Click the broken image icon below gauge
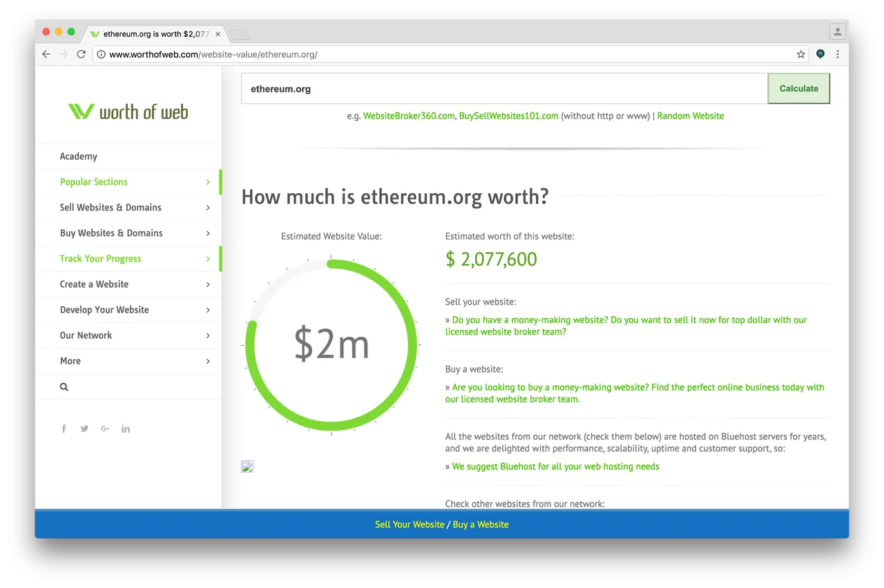The width and height of the screenshot is (884, 588). (x=247, y=467)
